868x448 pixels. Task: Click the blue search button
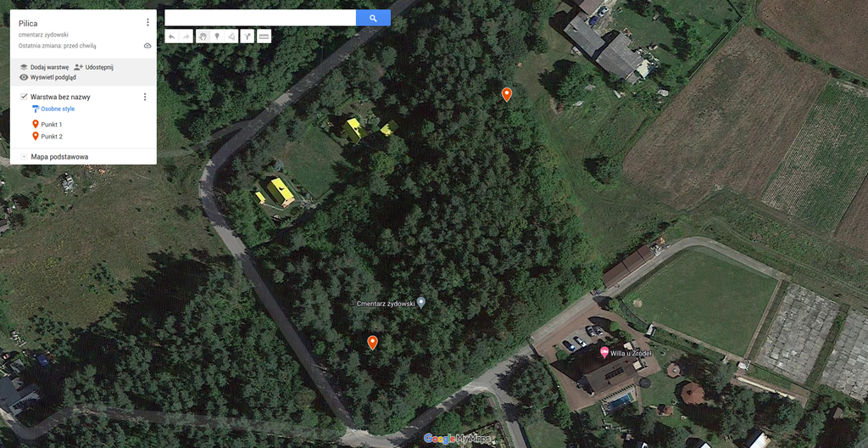click(x=373, y=18)
